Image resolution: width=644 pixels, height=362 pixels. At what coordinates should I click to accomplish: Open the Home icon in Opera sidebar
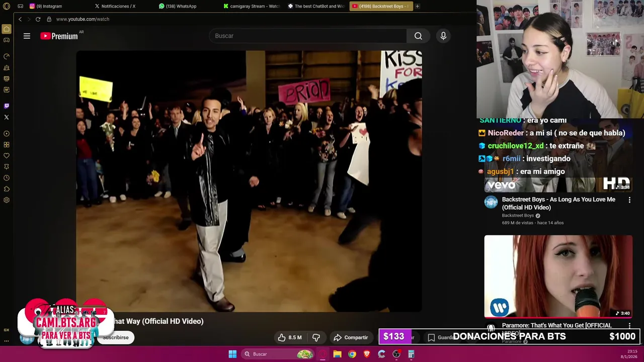7,29
